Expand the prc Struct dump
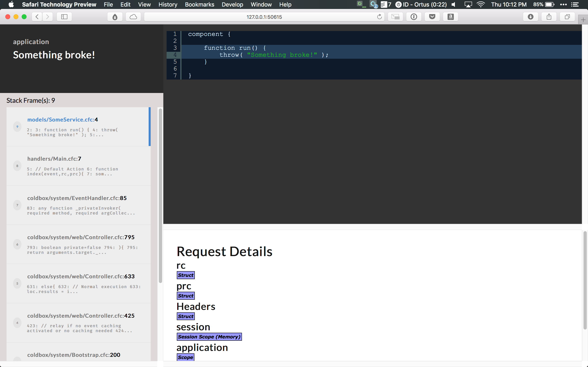Screen dimensions: 588x367 (x=186, y=296)
